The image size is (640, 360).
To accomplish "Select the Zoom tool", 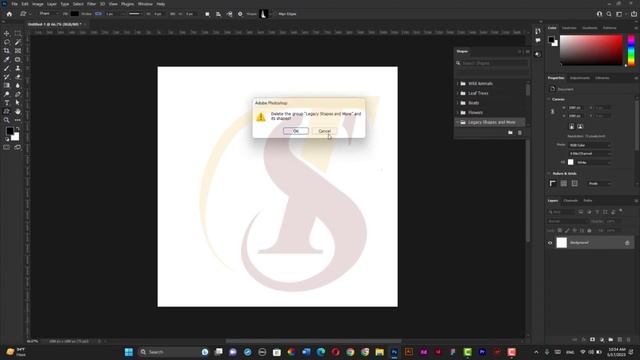I will (7, 120).
